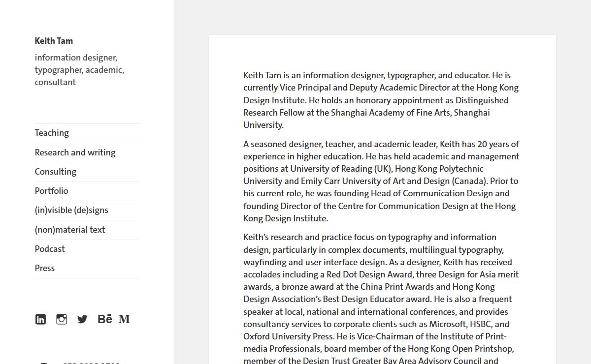The width and height of the screenshot is (591, 364).
Task: Visit the Twitter bird icon link
Action: (82, 319)
